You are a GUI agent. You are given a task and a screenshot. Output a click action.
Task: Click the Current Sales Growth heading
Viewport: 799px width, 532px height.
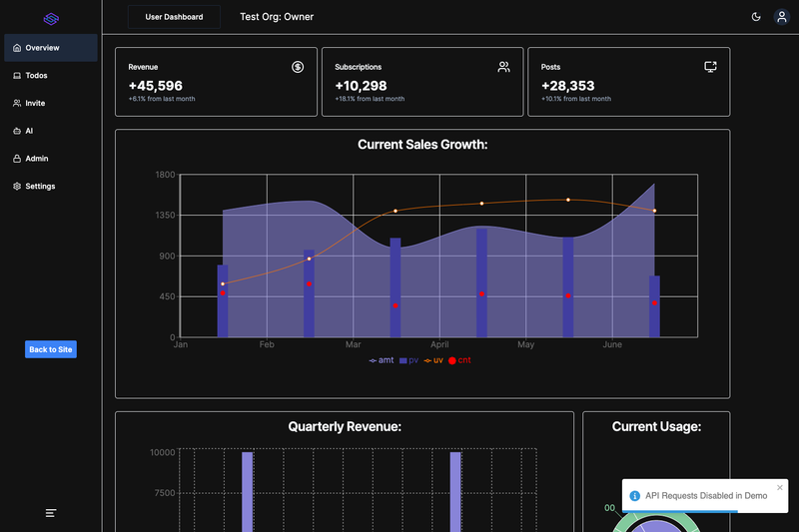pos(422,145)
